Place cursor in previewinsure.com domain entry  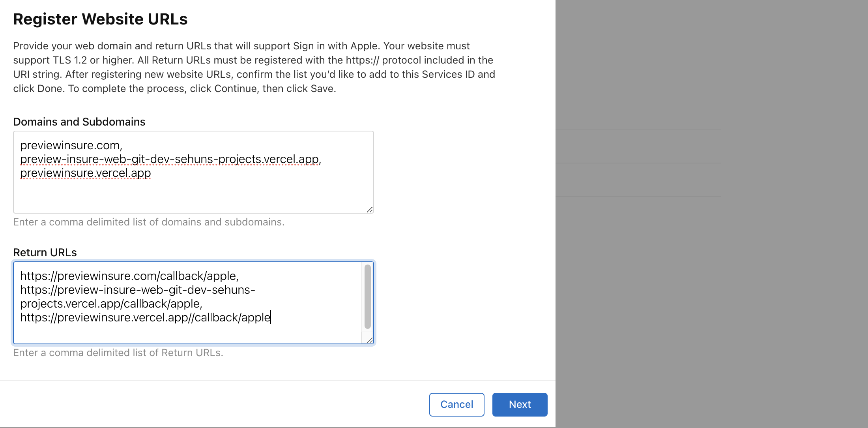pos(70,145)
